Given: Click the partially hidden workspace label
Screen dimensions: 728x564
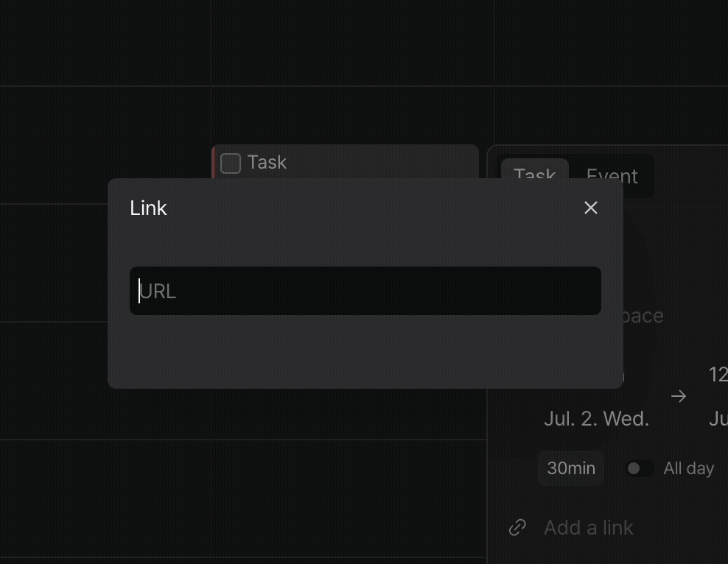Looking at the screenshot, I should point(643,316).
